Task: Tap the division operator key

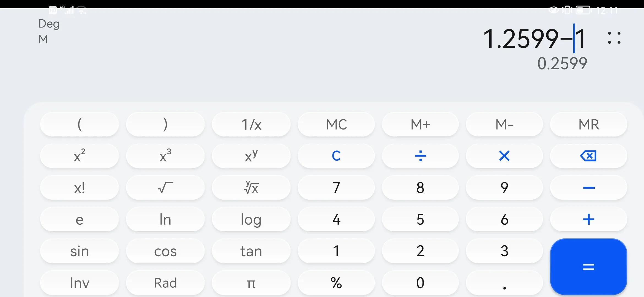Action: point(420,156)
